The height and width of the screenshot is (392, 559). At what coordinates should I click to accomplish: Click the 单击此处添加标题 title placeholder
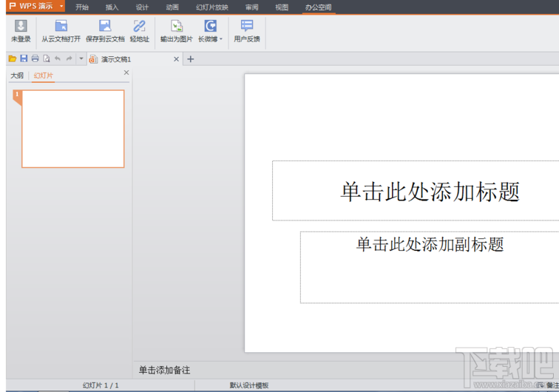[430, 191]
